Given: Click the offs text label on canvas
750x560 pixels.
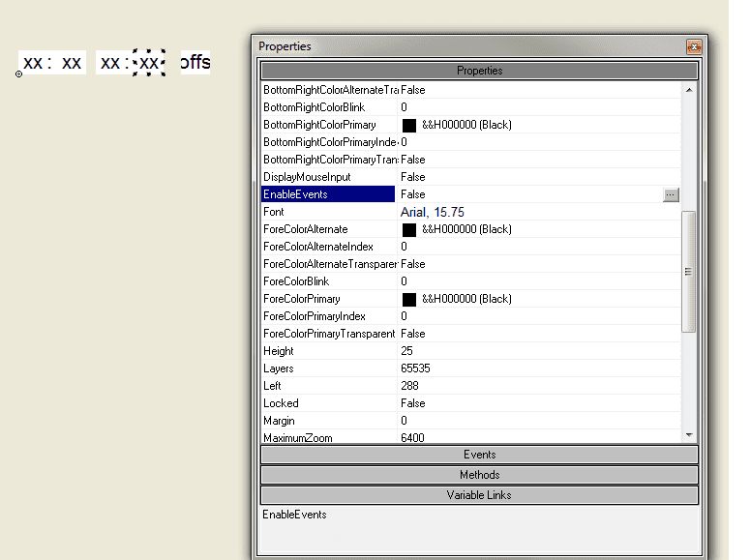Looking at the screenshot, I should (x=195, y=63).
